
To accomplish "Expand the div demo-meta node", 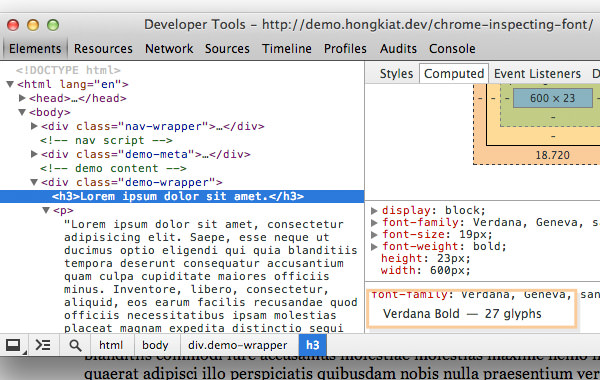I will point(34,154).
